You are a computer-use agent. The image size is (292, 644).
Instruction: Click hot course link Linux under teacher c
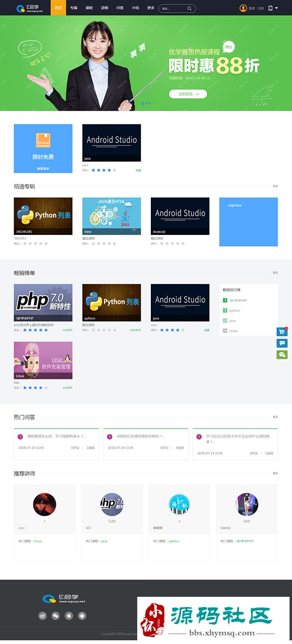(38, 541)
